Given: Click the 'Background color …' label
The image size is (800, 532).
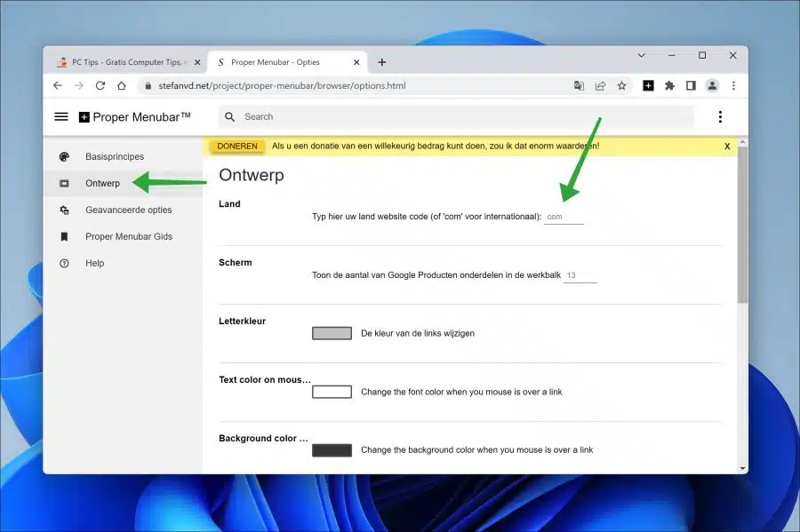Looking at the screenshot, I should click(263, 438).
